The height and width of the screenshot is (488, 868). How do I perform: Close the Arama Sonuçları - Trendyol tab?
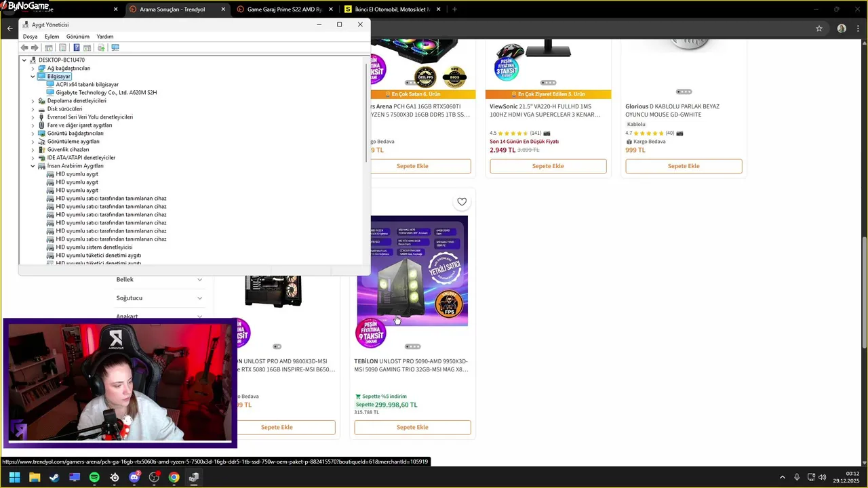(x=223, y=9)
